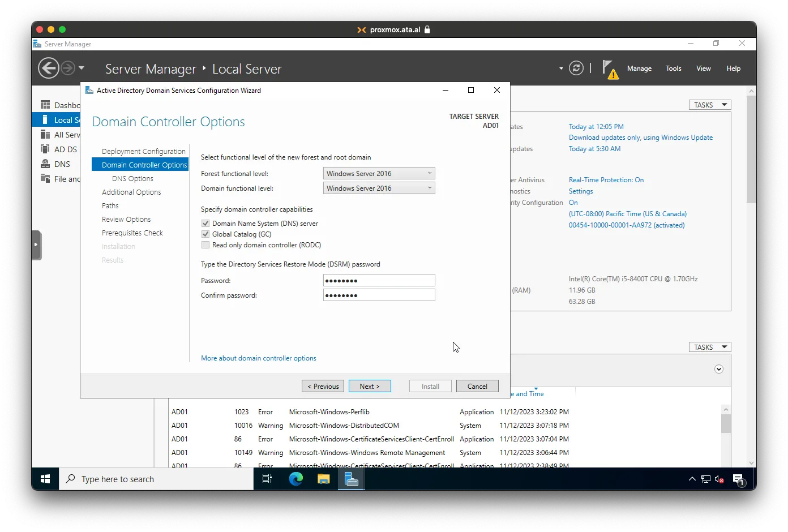This screenshot has height=532, width=788.
Task: Go to Paths step
Action: click(110, 206)
